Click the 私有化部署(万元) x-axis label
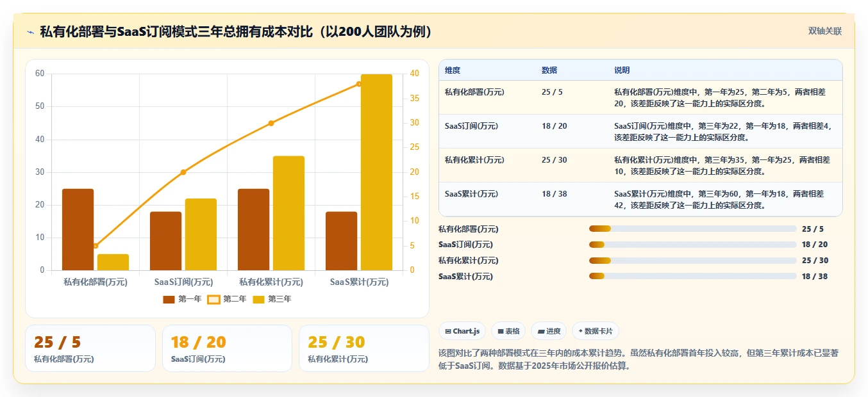The image size is (868, 397). [96, 282]
